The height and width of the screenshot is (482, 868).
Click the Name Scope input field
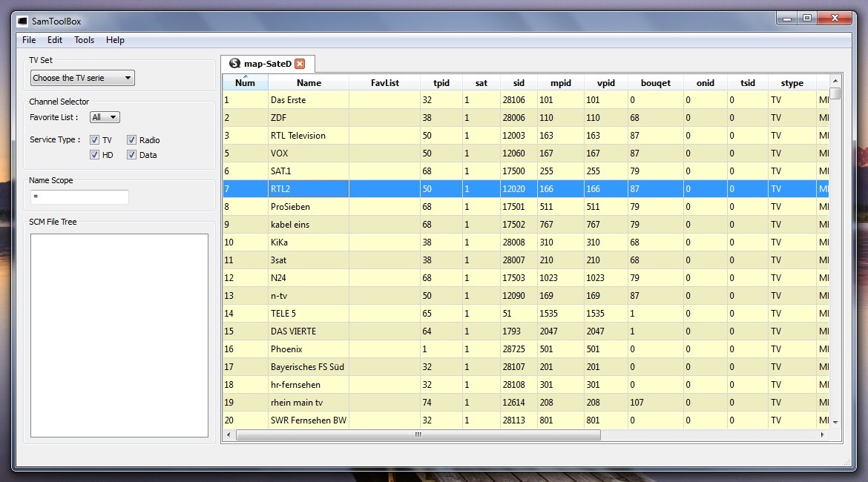pos(79,197)
